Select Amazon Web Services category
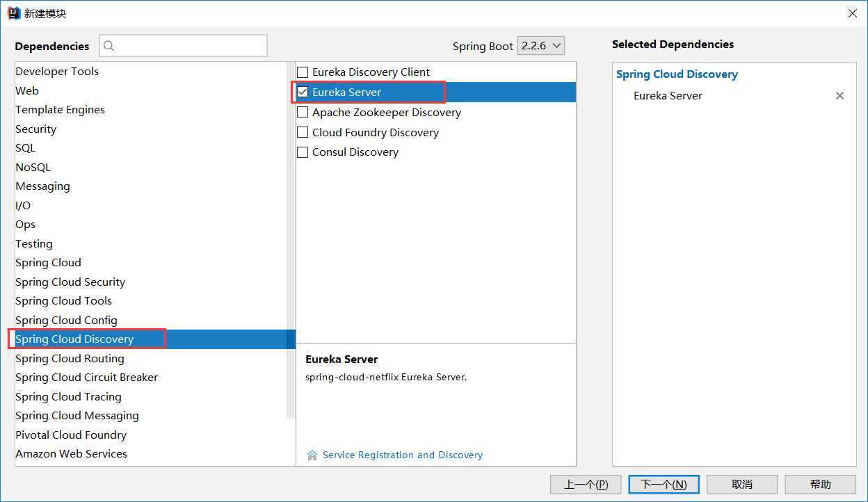 pos(71,454)
